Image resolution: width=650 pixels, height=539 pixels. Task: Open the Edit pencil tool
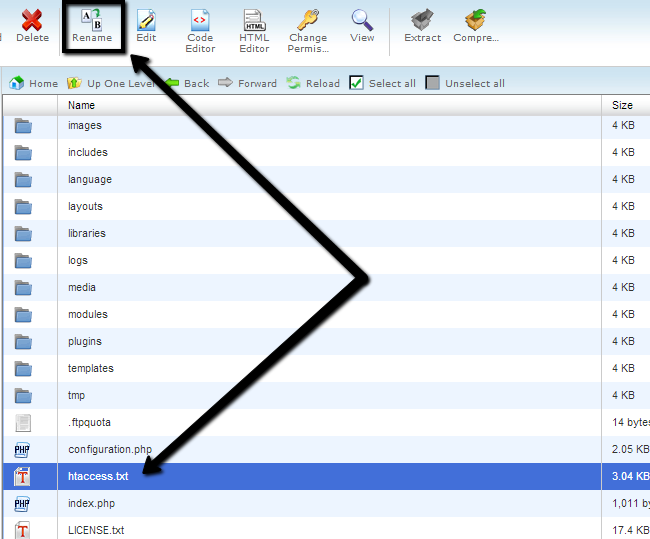[x=146, y=20]
